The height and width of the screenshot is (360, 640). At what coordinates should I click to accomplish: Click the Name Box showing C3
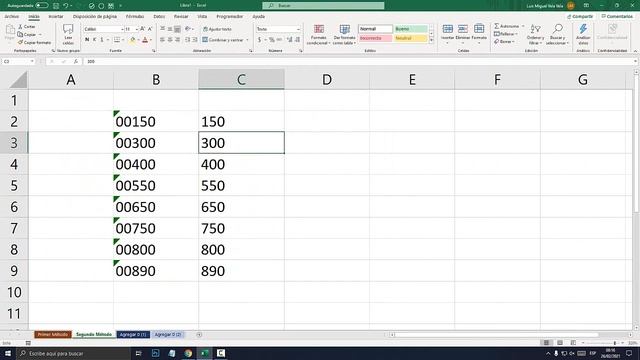tap(18, 61)
